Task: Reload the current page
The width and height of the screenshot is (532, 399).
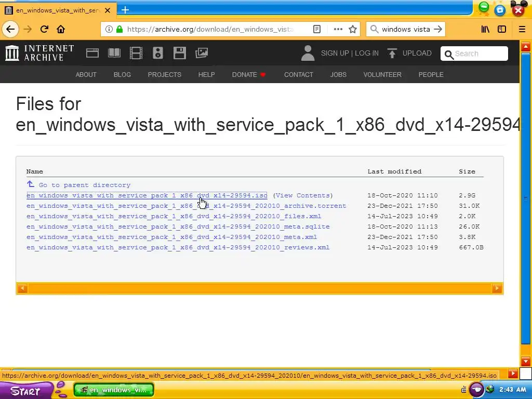Action: (x=44, y=29)
